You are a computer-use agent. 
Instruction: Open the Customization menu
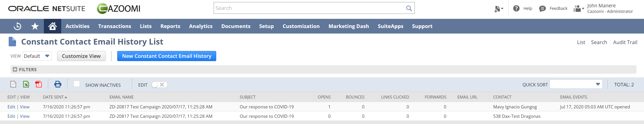click(301, 26)
